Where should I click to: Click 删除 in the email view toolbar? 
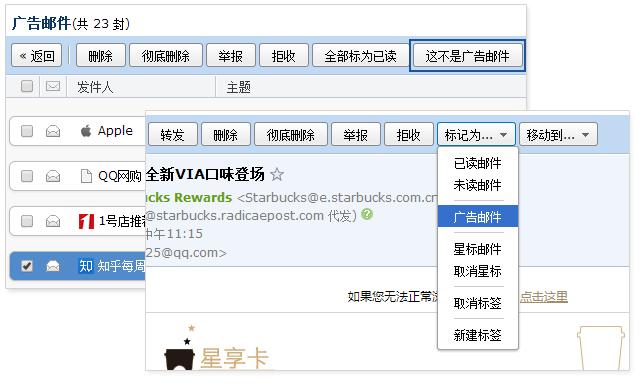coord(226,134)
